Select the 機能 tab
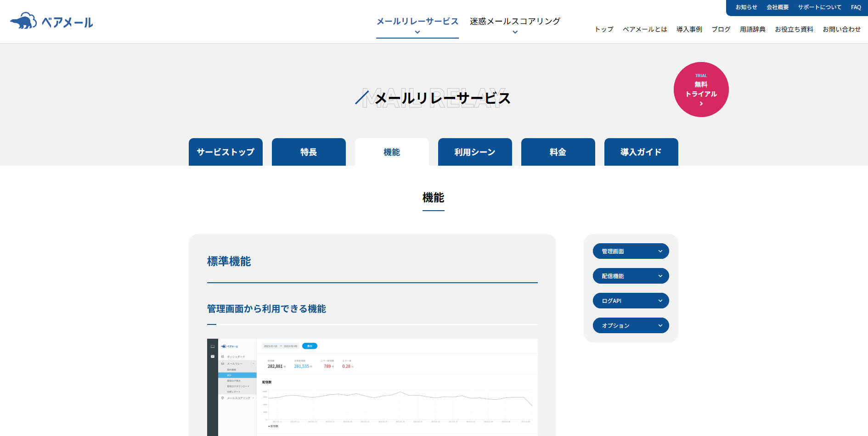The image size is (868, 436). tap(392, 152)
